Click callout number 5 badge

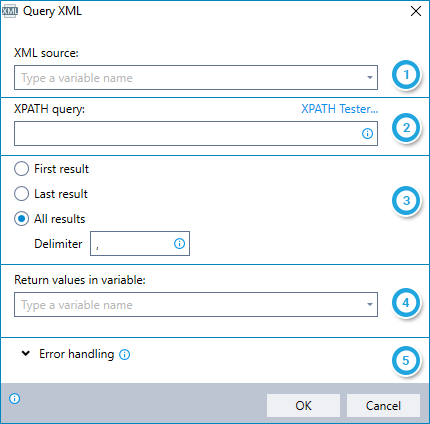[x=405, y=360]
